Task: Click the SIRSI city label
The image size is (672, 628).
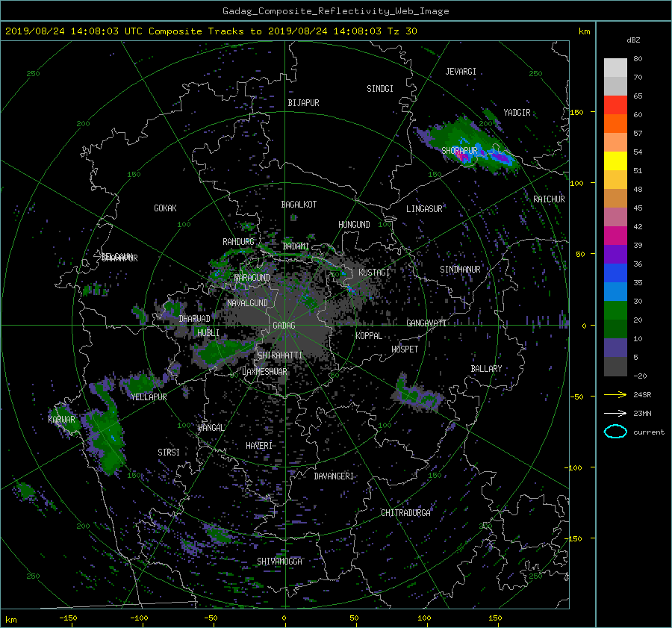Action: coord(169,453)
